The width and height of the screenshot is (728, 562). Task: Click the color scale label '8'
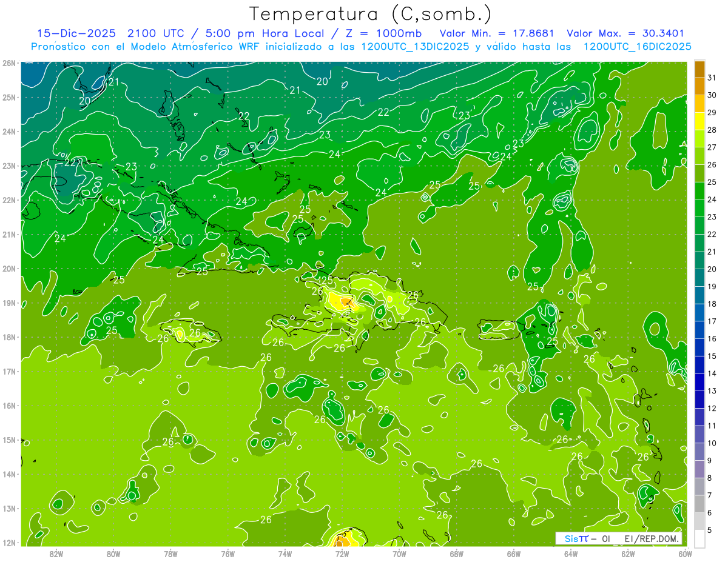[710, 478]
